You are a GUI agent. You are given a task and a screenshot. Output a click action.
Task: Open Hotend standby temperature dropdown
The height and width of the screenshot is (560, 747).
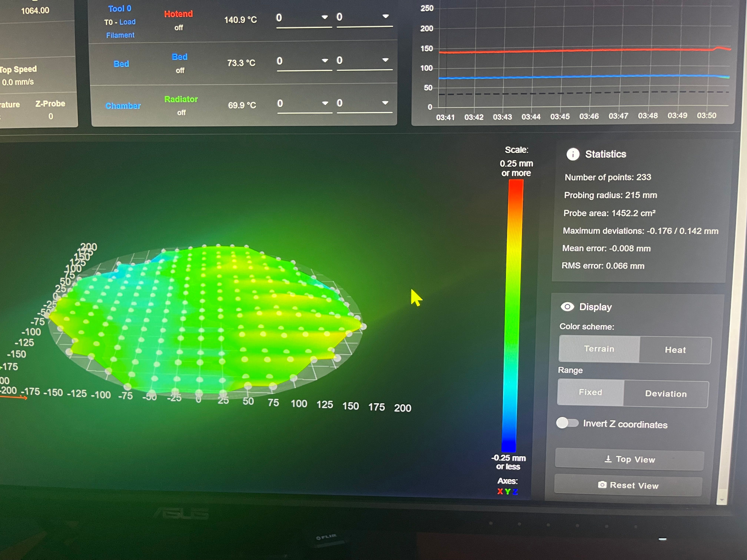[x=365, y=17]
